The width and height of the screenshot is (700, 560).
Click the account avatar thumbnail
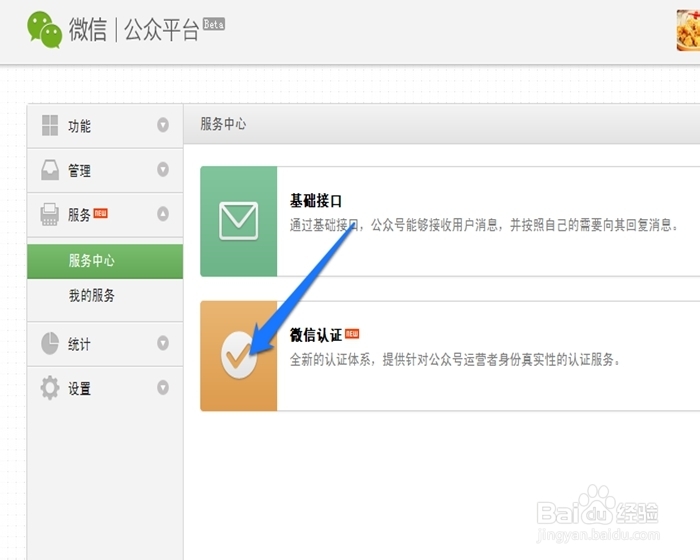pos(688,30)
